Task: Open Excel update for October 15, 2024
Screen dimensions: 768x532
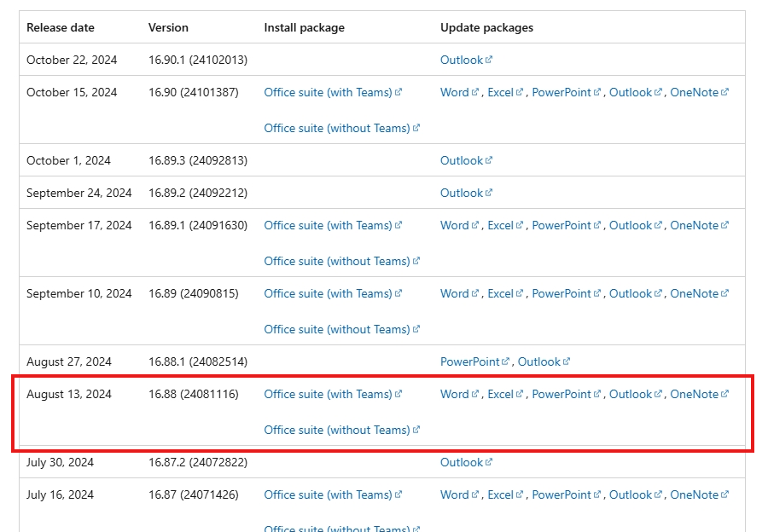Action: point(505,92)
